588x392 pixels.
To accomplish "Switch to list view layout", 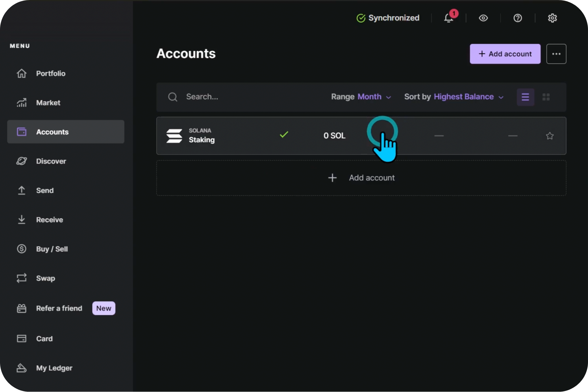I will click(x=525, y=97).
